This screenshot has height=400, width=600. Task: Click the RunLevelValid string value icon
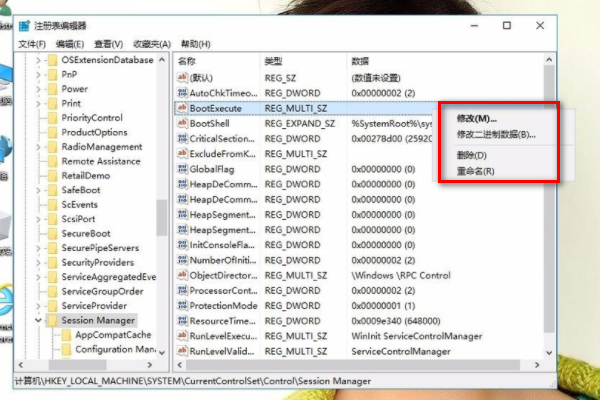tap(182, 351)
